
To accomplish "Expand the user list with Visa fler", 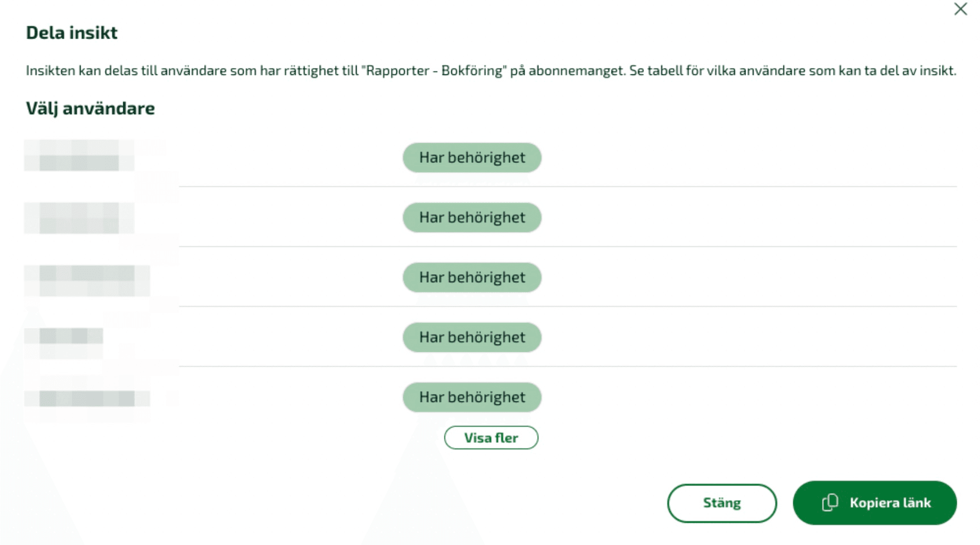I will 491,438.
